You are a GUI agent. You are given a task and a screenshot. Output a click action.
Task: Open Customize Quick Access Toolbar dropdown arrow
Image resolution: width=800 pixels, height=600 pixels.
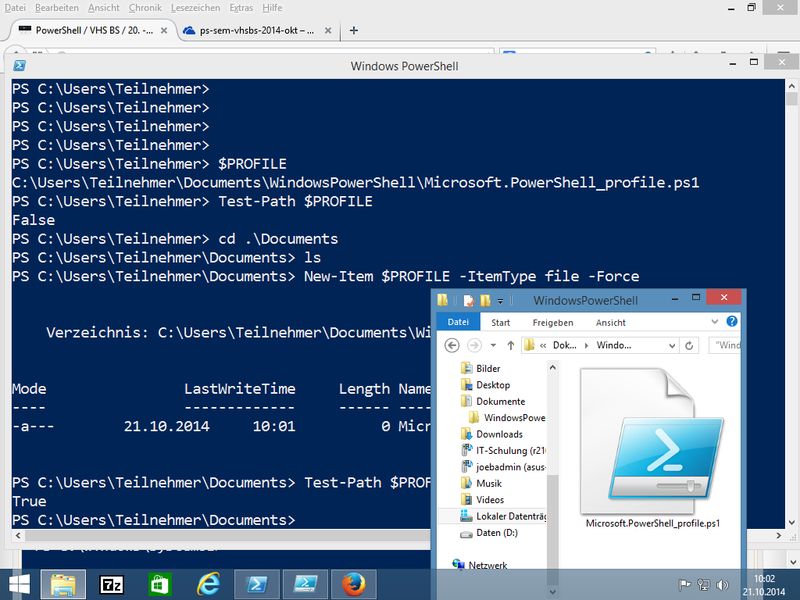click(x=500, y=301)
